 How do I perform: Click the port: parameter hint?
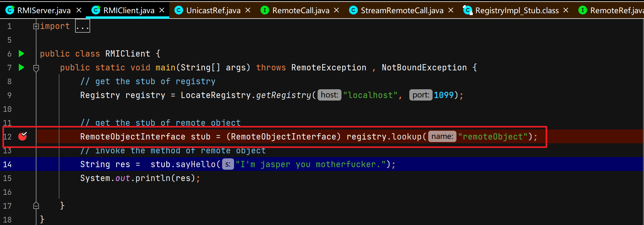[x=421, y=95]
